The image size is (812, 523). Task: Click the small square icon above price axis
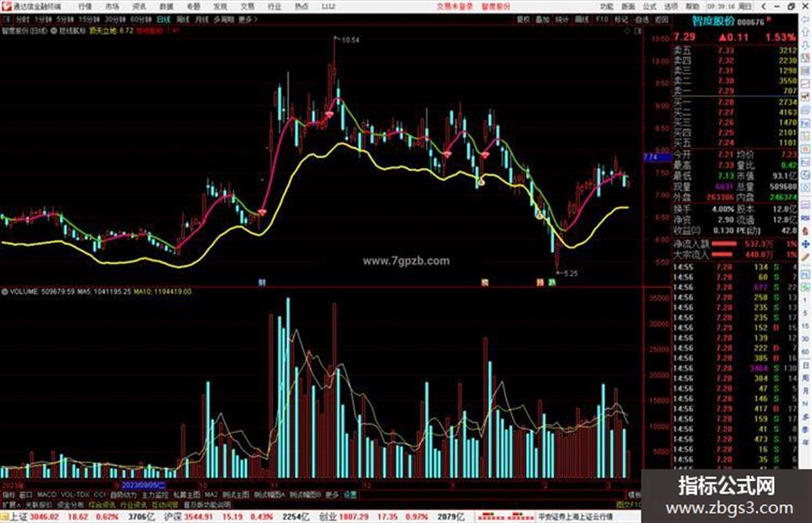click(x=638, y=31)
